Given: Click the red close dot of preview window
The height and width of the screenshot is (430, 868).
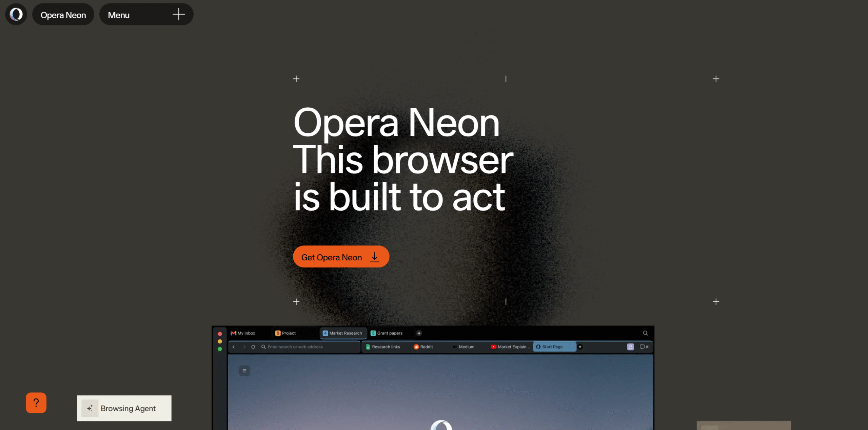Looking at the screenshot, I should (x=220, y=334).
